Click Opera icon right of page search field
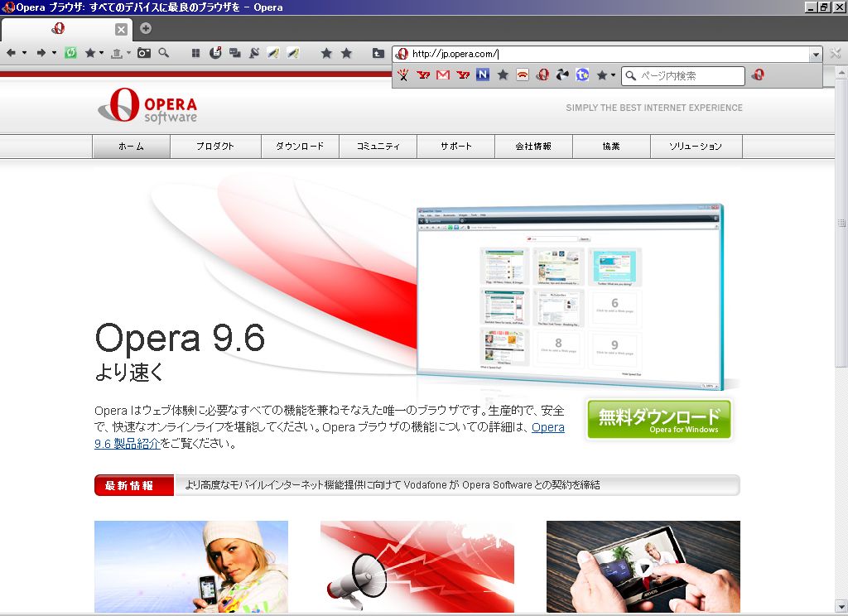Viewport: 848px width, 616px height. coord(758,75)
